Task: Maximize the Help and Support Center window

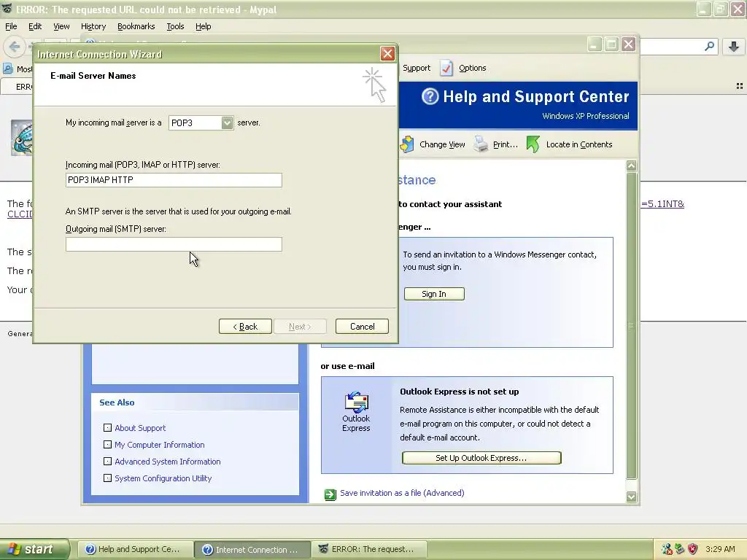Action: tap(611, 44)
